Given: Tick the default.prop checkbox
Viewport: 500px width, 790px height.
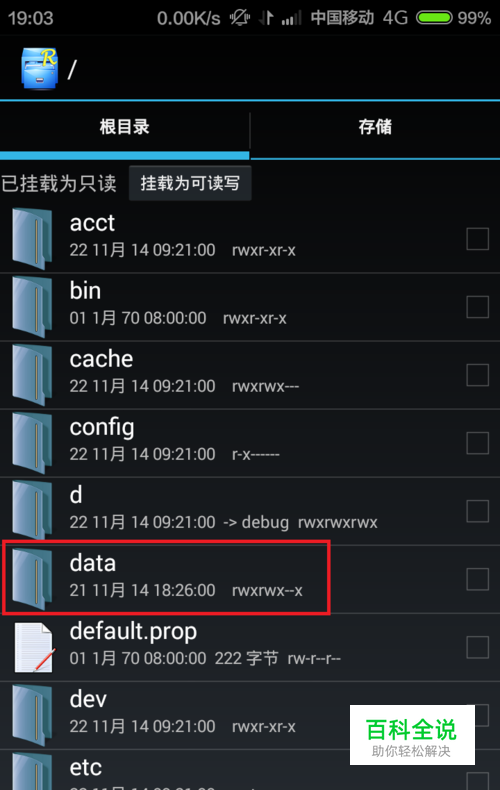Looking at the screenshot, I should 477,647.
